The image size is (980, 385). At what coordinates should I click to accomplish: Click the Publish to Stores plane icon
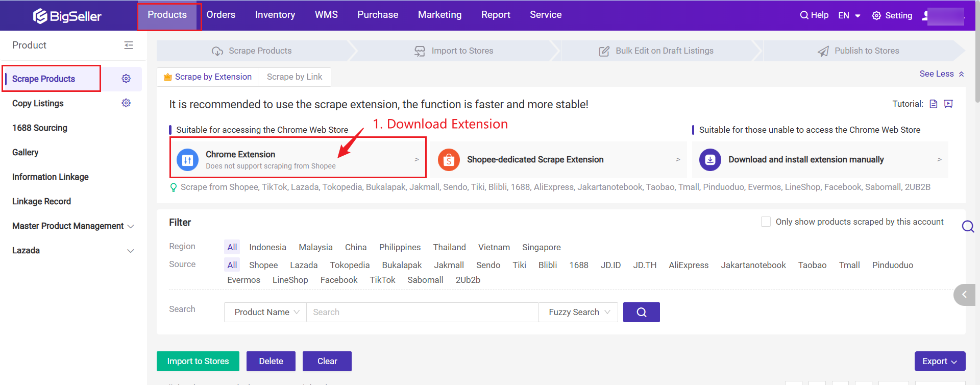(x=823, y=51)
